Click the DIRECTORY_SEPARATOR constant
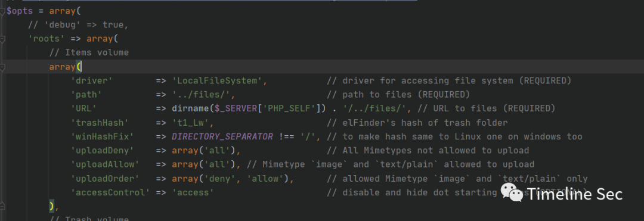 [x=222, y=136]
